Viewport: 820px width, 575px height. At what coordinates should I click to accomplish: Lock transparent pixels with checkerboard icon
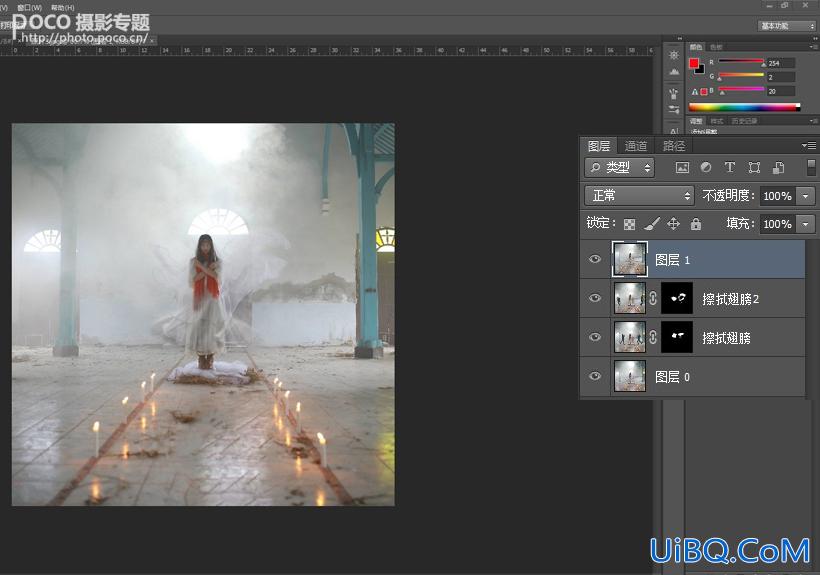point(630,224)
